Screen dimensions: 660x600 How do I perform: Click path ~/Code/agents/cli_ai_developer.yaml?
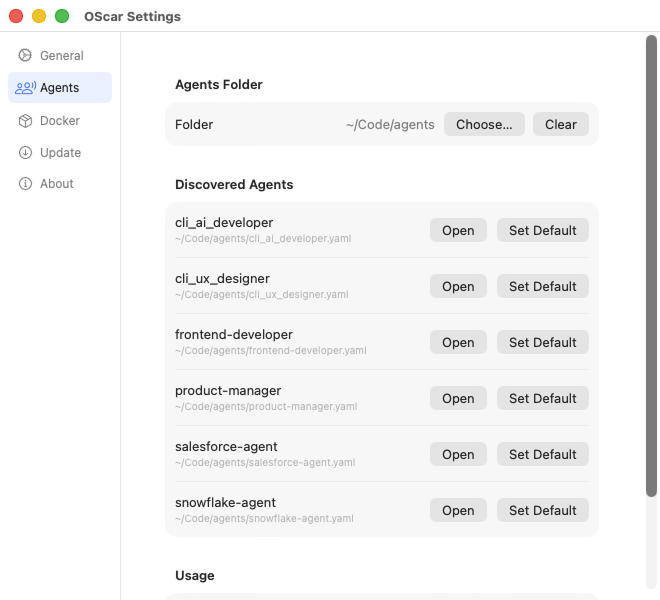coord(263,238)
